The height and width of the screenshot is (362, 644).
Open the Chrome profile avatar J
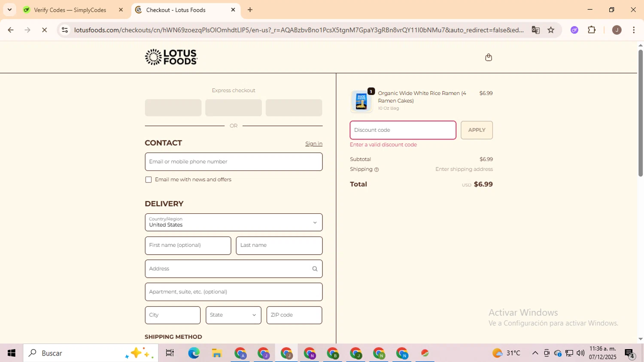[x=617, y=30]
